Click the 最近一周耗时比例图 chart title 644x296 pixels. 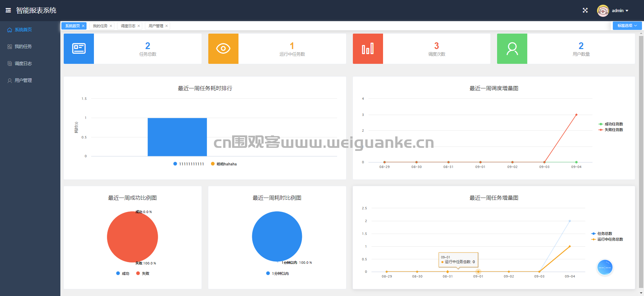277,198
